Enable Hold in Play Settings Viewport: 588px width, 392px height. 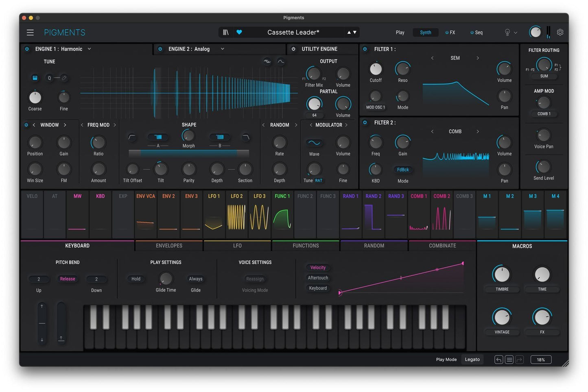click(x=136, y=279)
